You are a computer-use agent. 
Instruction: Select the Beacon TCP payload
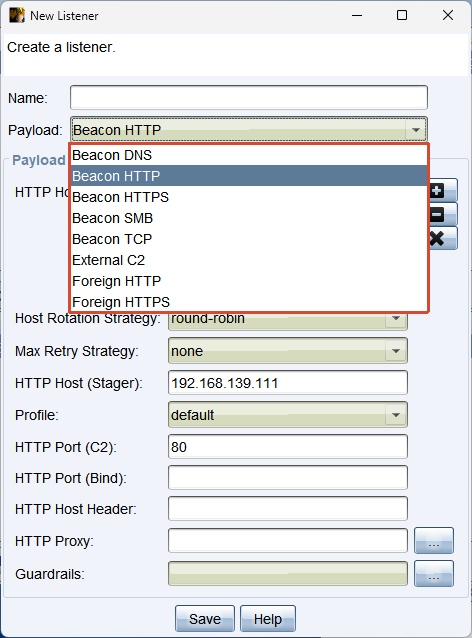tap(249, 239)
